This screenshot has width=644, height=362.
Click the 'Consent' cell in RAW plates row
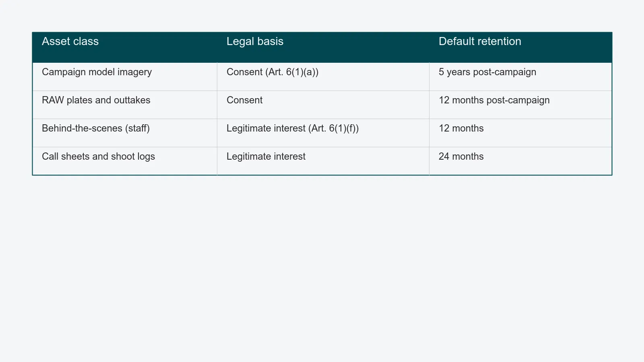point(323,105)
